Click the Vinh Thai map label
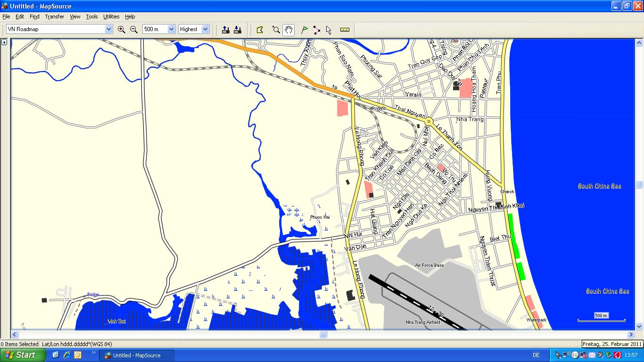This screenshot has width=644, height=362. (116, 321)
